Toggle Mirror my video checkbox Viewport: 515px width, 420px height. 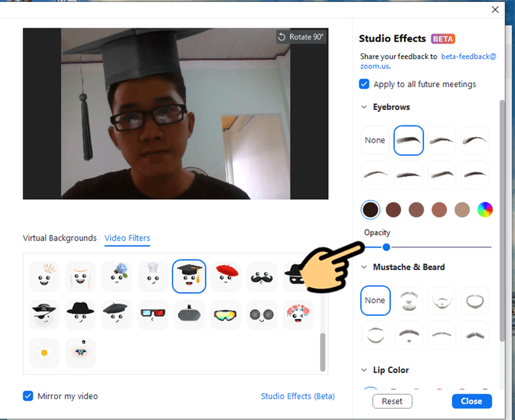coord(28,396)
